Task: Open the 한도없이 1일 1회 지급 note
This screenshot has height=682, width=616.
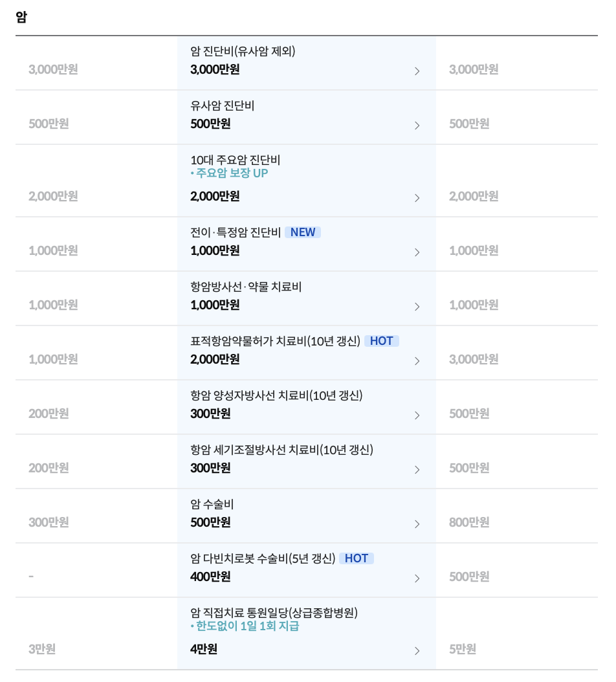Action: click(245, 626)
